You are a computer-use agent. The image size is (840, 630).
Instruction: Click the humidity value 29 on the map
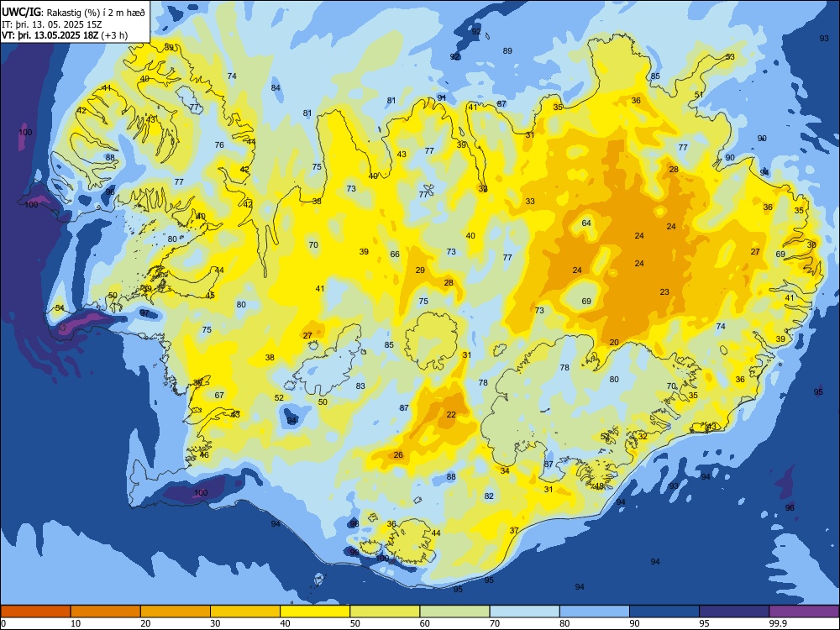click(420, 270)
